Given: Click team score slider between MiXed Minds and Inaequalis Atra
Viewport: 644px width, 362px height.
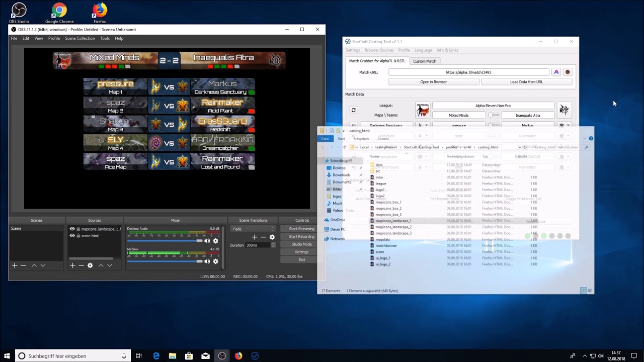Looking at the screenshot, I should pos(494,115).
